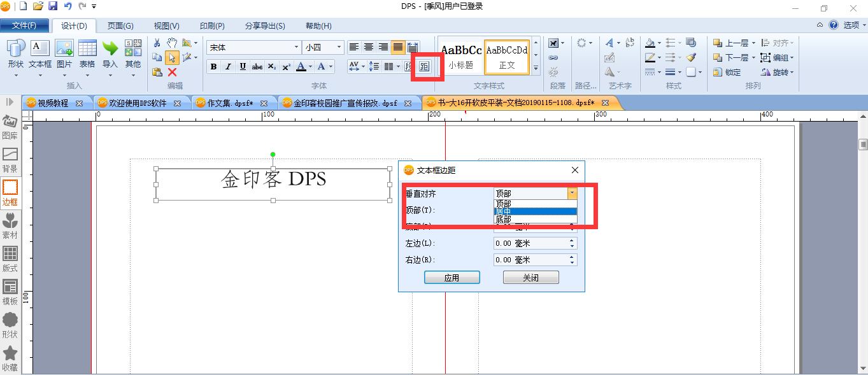
Task: Click the 左边(L) margin input field
Action: [x=535, y=243]
